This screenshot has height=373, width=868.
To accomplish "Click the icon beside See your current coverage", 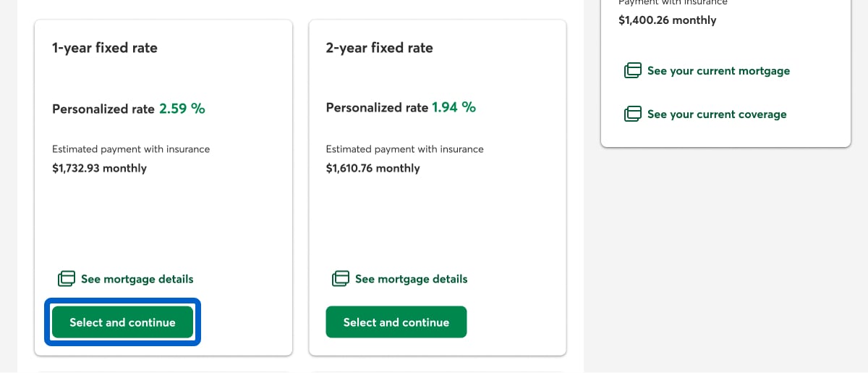I will (633, 114).
